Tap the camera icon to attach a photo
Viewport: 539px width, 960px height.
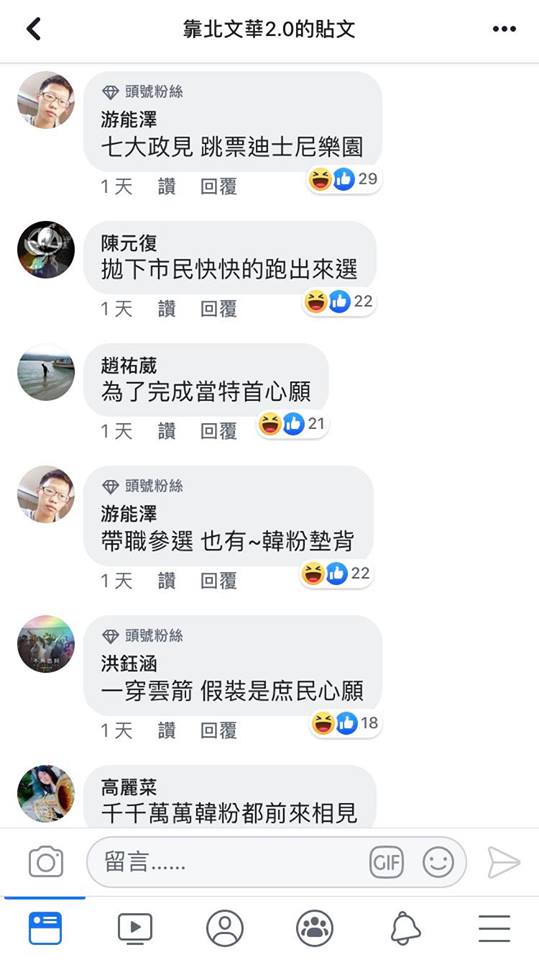46,862
